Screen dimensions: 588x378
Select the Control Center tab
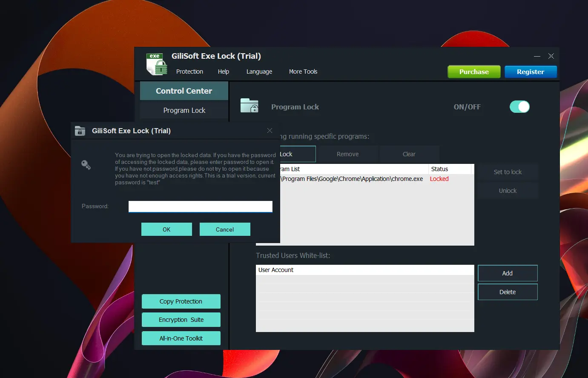click(x=184, y=91)
